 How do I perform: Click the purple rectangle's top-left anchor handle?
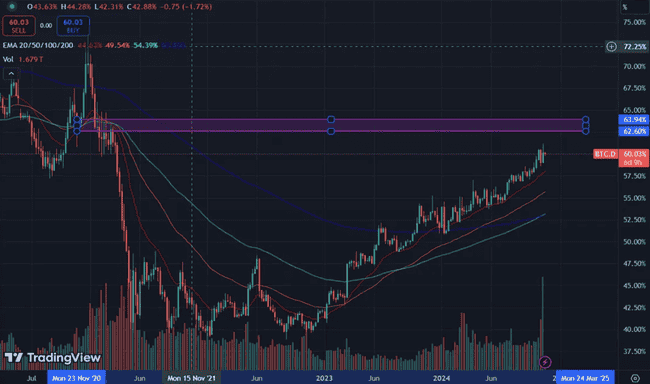coord(77,120)
